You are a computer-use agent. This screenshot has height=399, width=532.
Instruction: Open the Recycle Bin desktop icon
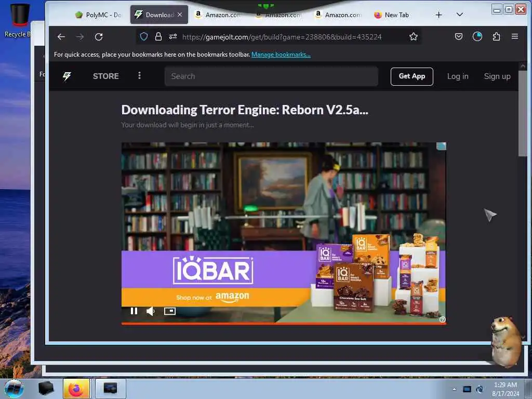18,20
